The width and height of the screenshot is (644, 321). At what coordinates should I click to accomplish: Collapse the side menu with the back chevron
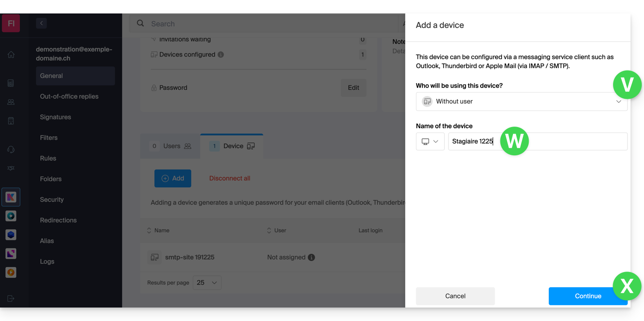[41, 23]
